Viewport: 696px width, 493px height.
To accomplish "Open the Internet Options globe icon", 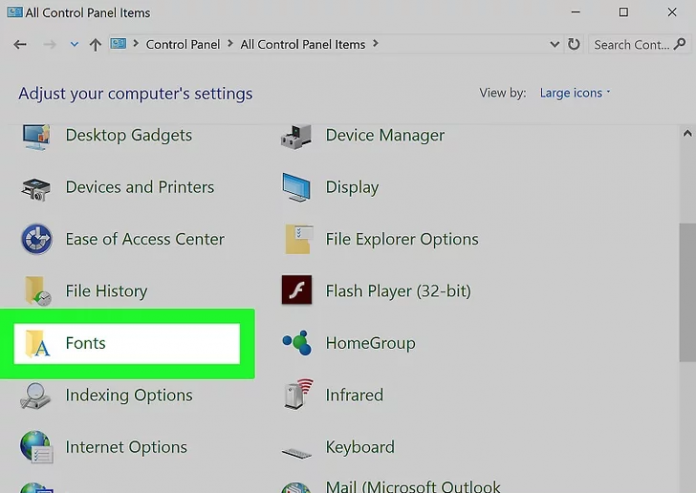I will [37, 447].
